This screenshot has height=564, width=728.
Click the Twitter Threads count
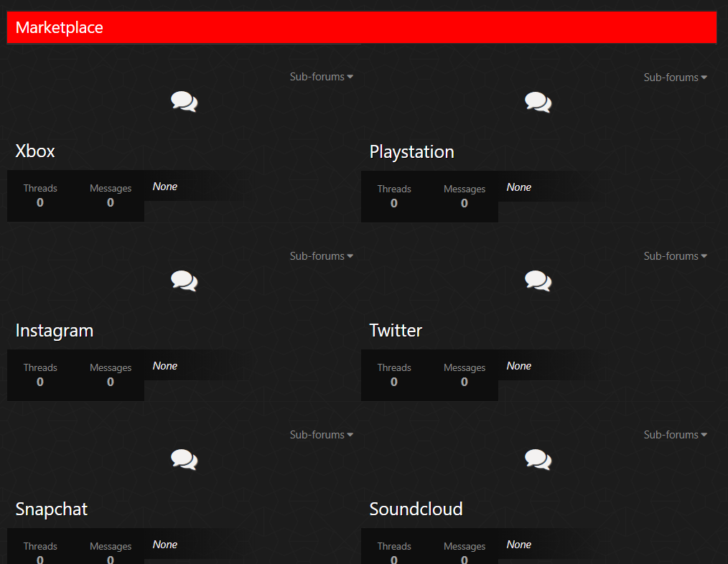pyautogui.click(x=394, y=382)
